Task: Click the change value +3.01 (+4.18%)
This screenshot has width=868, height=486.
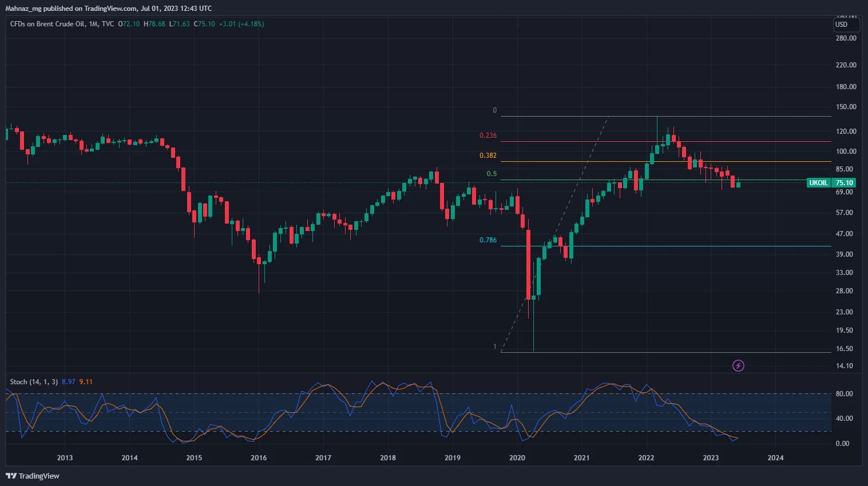Action: point(241,24)
